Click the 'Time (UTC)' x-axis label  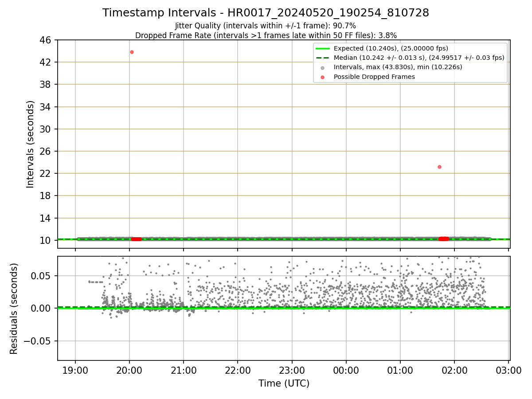284,383
